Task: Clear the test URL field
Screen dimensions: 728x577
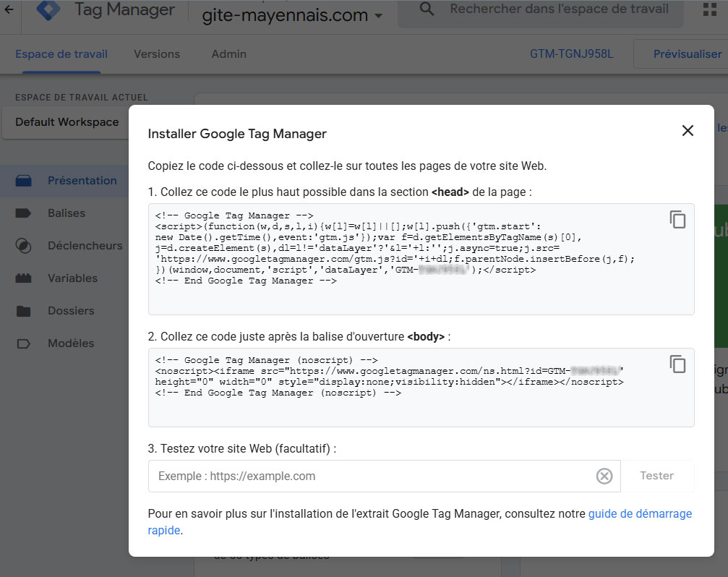Action: tap(604, 476)
